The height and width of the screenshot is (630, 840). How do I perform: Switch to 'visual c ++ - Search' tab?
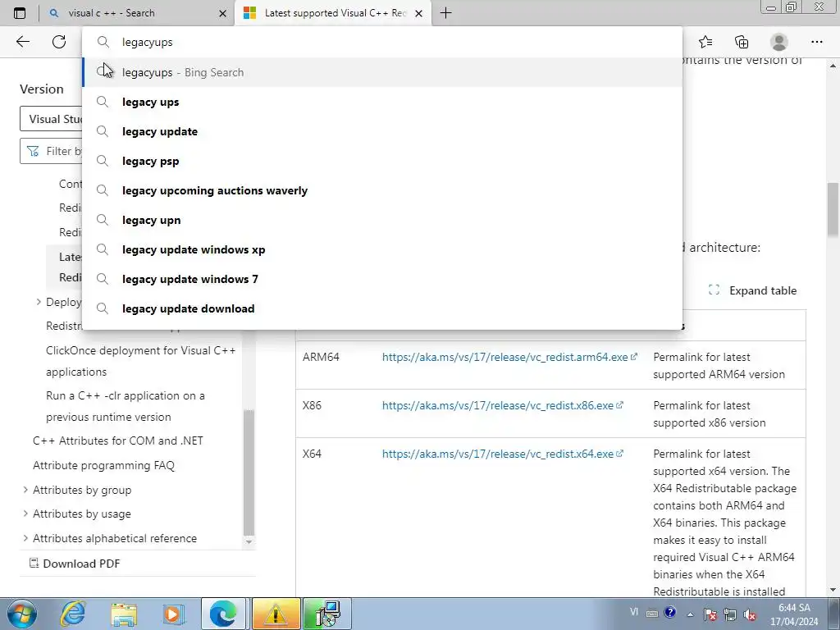pyautogui.click(x=137, y=13)
